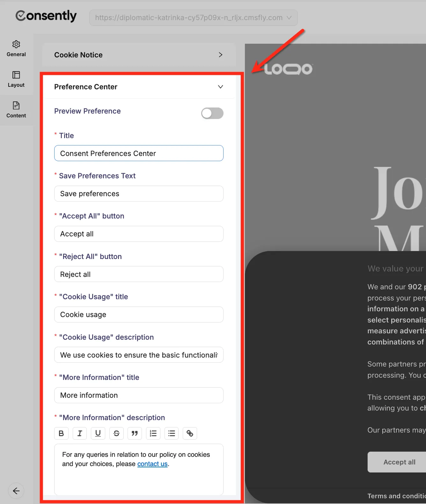This screenshot has width=426, height=504.
Task: Open the General settings tab
Action: (16, 48)
